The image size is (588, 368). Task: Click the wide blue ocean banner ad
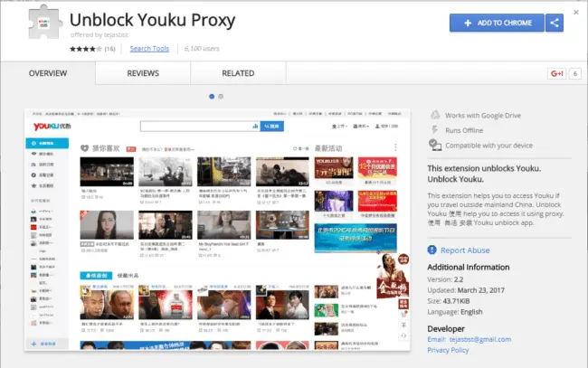coord(356,238)
